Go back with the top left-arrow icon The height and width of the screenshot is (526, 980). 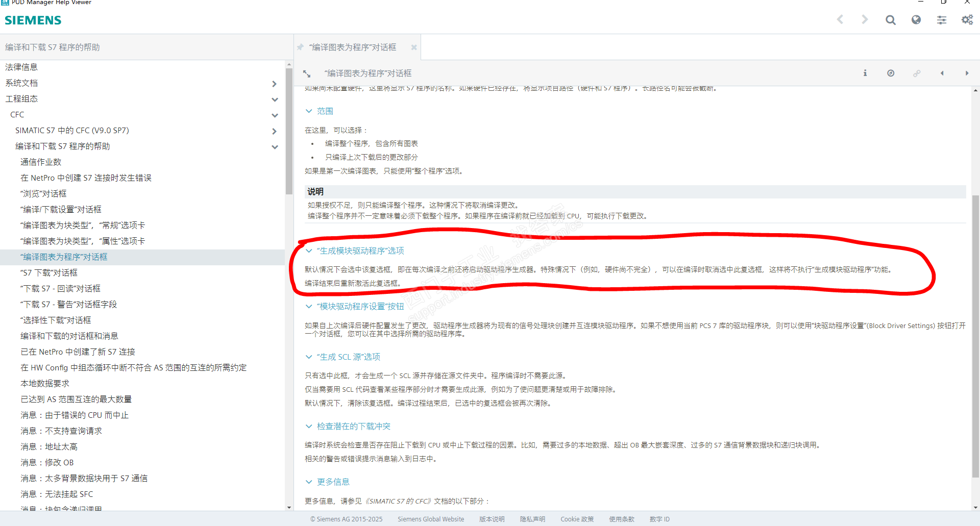(840, 19)
